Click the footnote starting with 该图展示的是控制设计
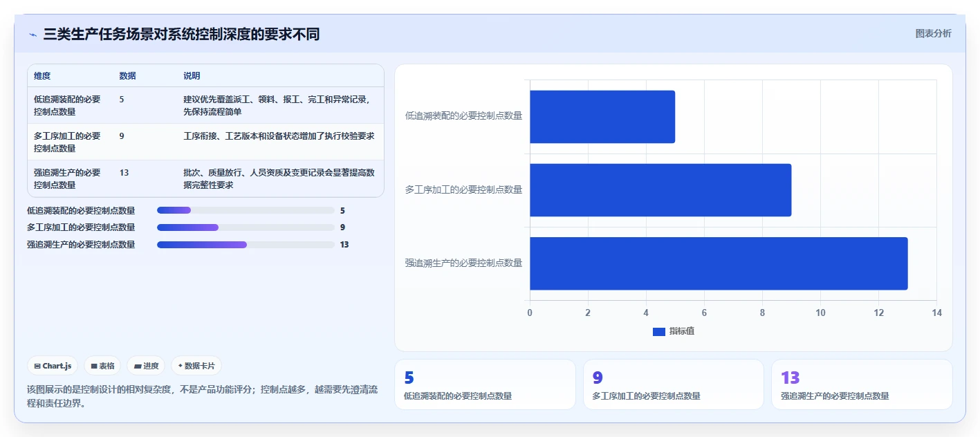Image resolution: width=980 pixels, height=437 pixels. (x=202, y=396)
